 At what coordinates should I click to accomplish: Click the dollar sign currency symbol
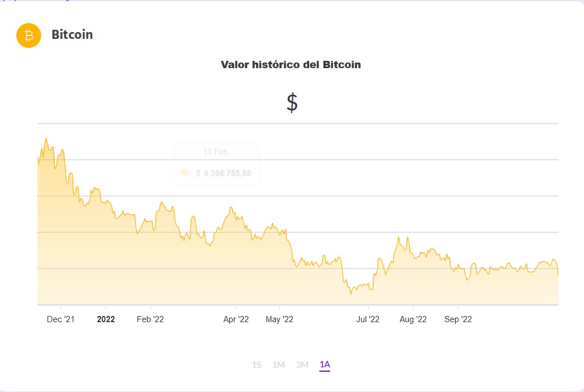tap(291, 102)
